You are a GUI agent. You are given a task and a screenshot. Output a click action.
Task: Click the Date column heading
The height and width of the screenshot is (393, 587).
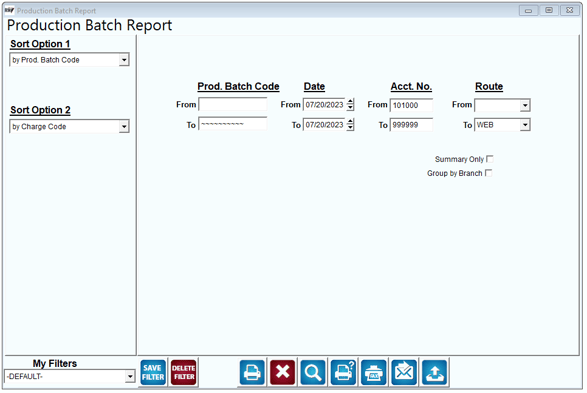point(314,87)
